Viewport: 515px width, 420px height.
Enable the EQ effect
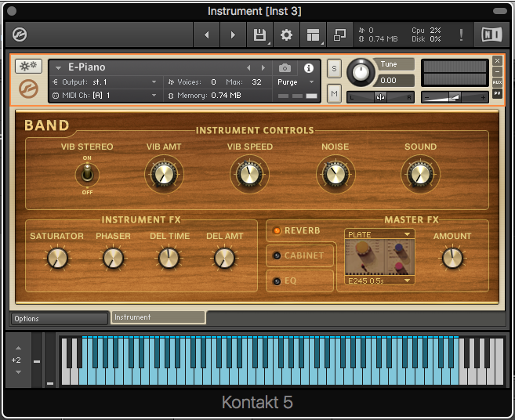[x=277, y=281]
